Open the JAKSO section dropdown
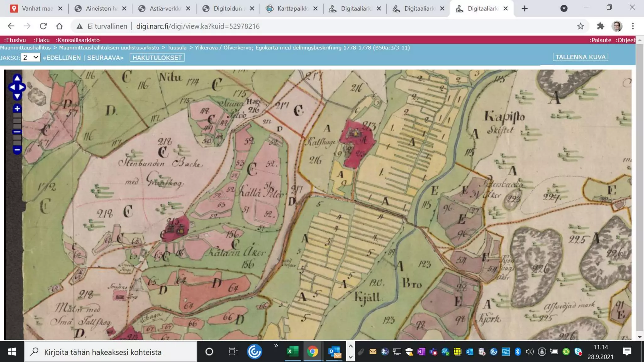644x362 pixels. coord(31,58)
